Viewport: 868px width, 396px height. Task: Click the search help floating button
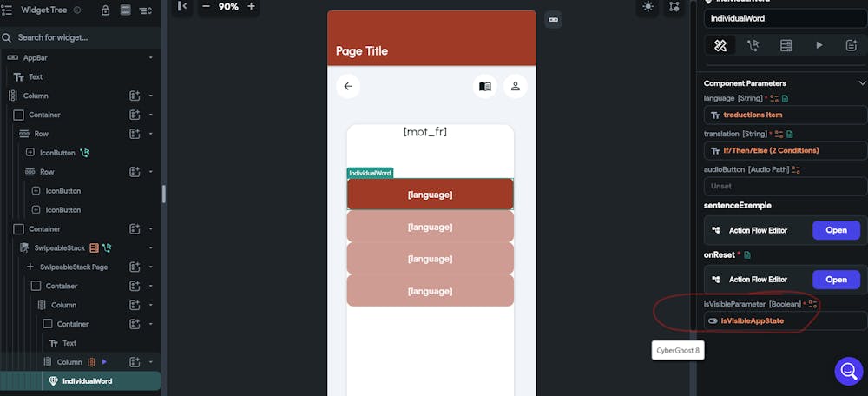[x=848, y=371]
